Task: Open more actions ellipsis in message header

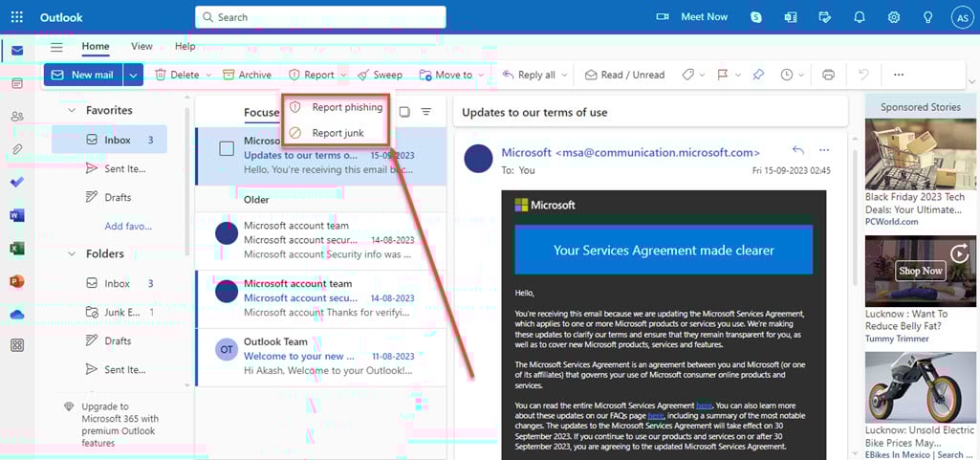Action: pyautogui.click(x=824, y=150)
